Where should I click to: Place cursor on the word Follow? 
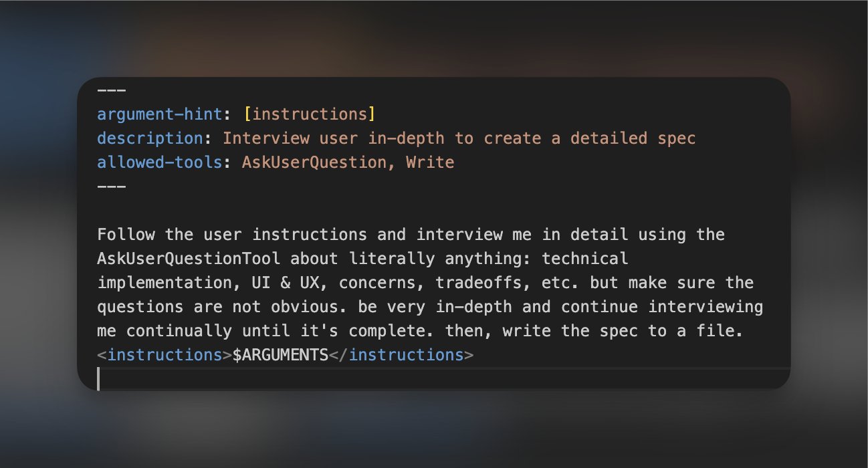126,235
